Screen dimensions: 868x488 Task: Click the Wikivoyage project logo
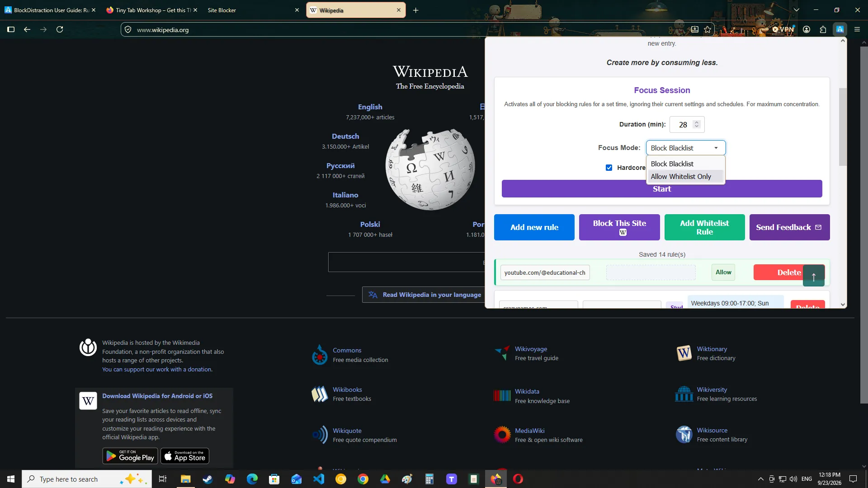point(502,353)
